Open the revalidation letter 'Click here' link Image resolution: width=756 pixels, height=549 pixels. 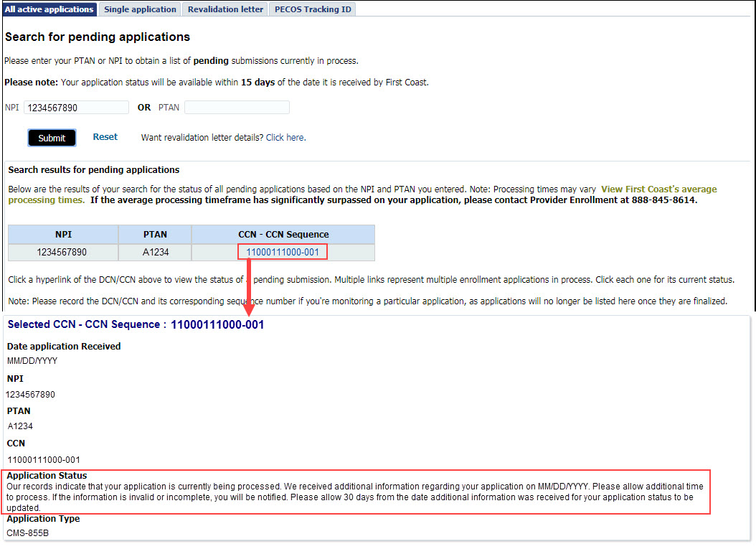[285, 138]
